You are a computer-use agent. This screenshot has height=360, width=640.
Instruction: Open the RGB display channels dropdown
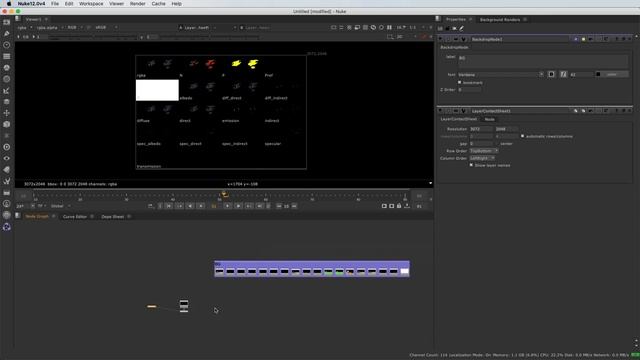(75, 28)
